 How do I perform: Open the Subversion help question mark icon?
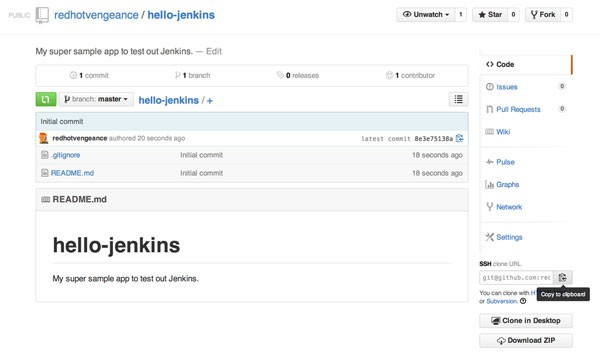click(523, 301)
